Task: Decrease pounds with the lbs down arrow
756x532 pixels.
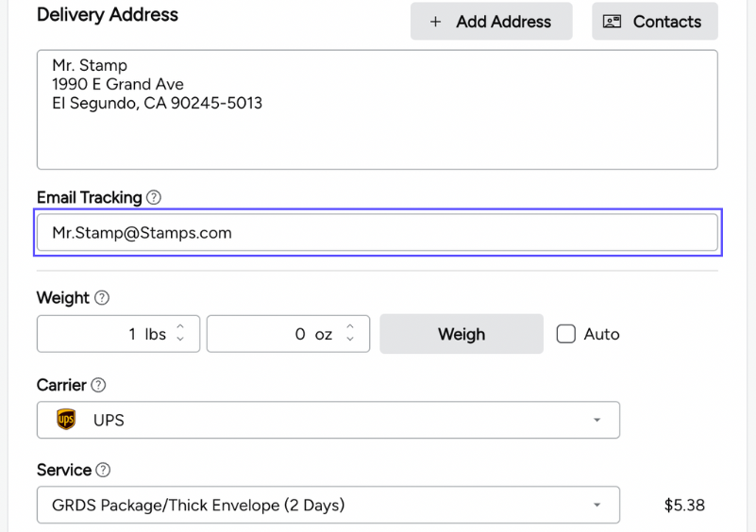Action: coord(181,340)
